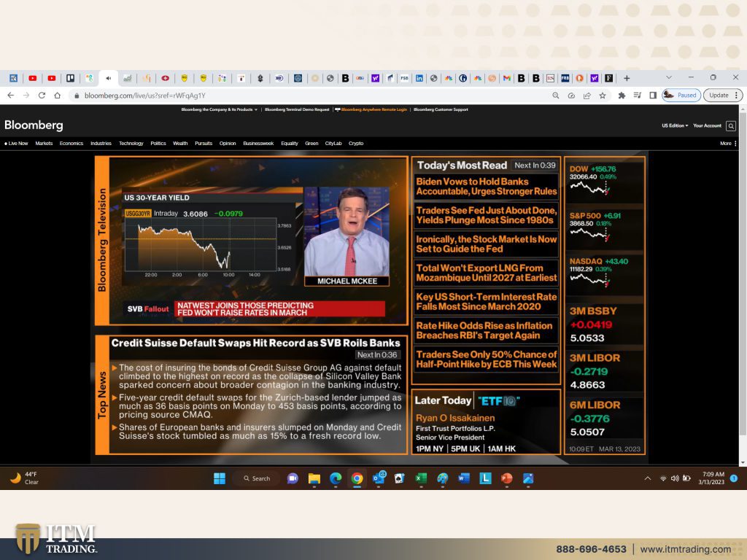The image size is (747, 560).
Task: Expand the US Edition dropdown
Action: pyautogui.click(x=675, y=125)
